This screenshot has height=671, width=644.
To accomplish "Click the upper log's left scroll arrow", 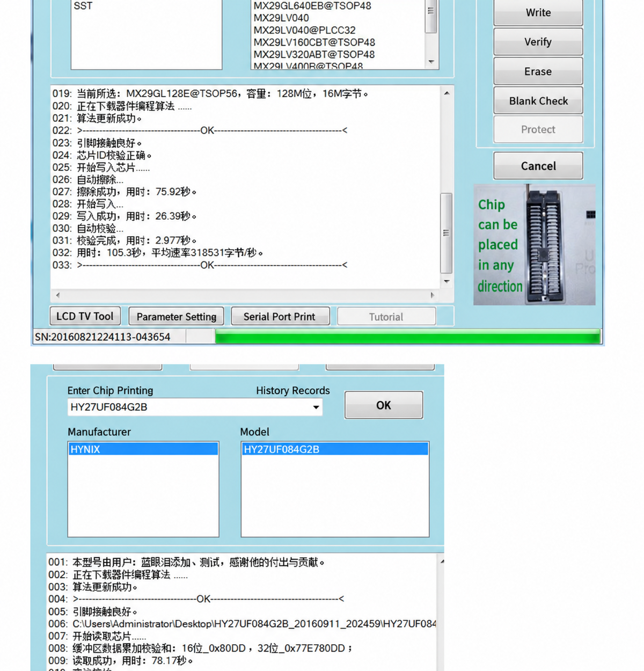I will click(x=58, y=295).
